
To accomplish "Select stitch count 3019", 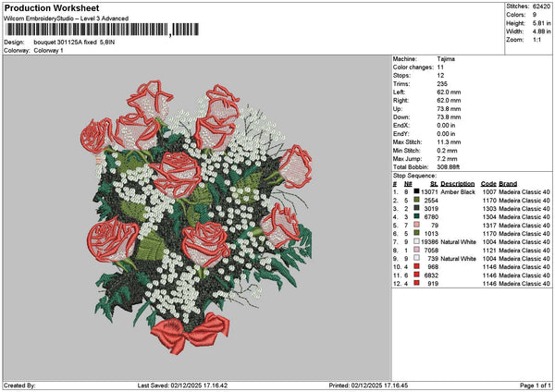I will (x=431, y=208).
